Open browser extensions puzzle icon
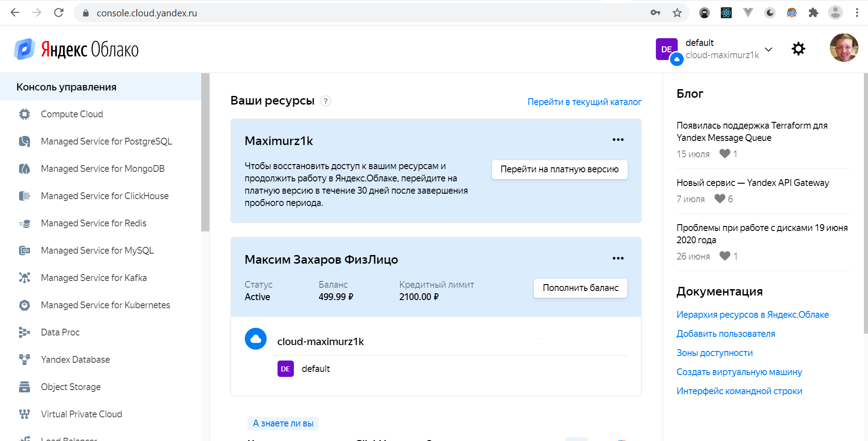The image size is (868, 441). tap(813, 13)
